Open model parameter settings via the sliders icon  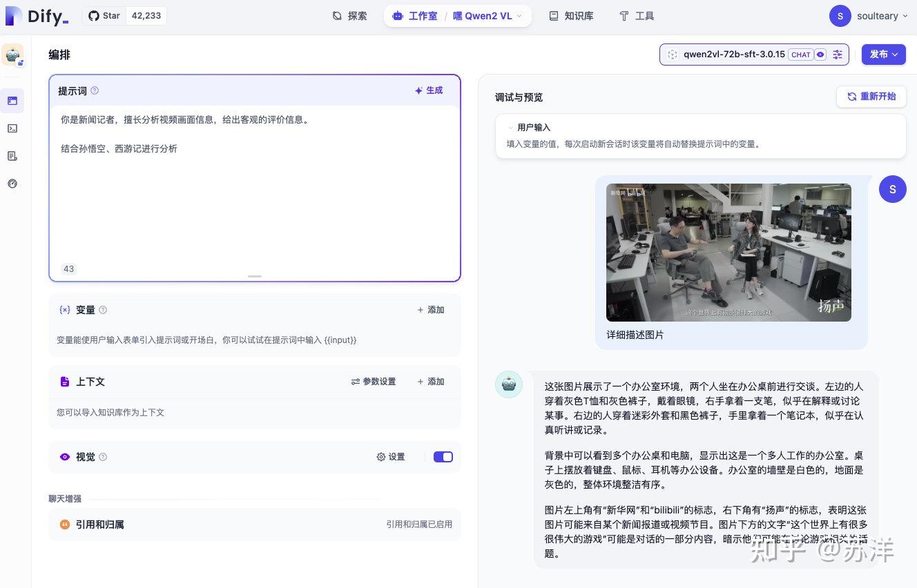click(838, 54)
